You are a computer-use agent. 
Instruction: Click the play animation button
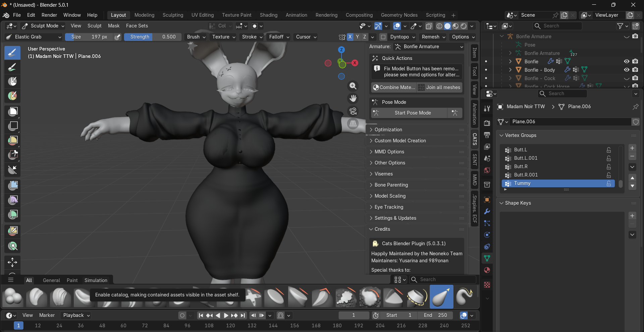click(226, 315)
